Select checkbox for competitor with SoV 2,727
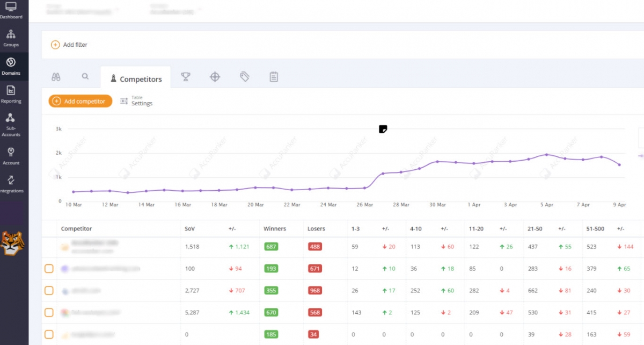The image size is (644, 345). 49,291
